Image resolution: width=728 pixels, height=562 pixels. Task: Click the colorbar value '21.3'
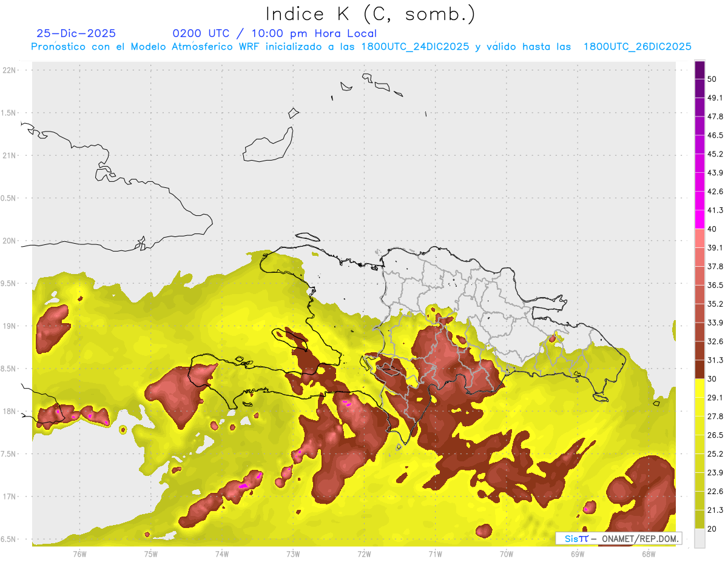tap(715, 510)
